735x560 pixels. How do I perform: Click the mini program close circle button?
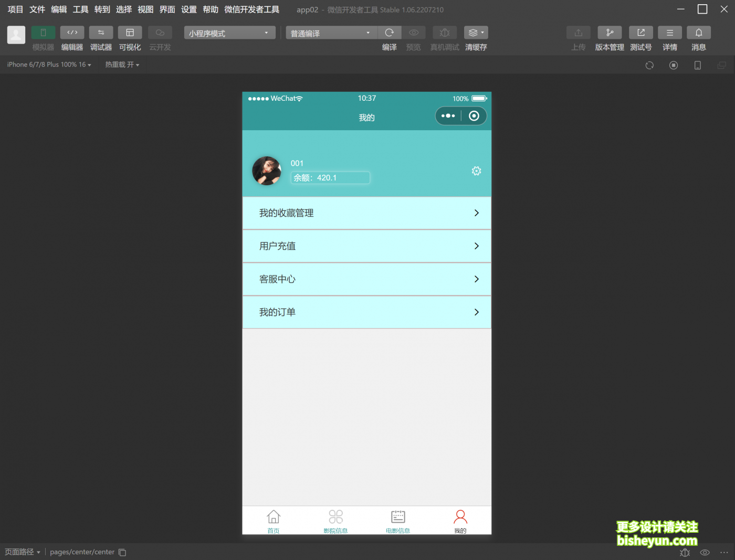point(474,116)
